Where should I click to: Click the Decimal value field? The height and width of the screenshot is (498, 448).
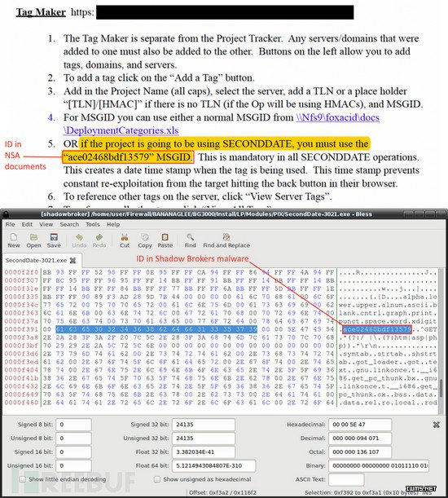(x=360, y=439)
